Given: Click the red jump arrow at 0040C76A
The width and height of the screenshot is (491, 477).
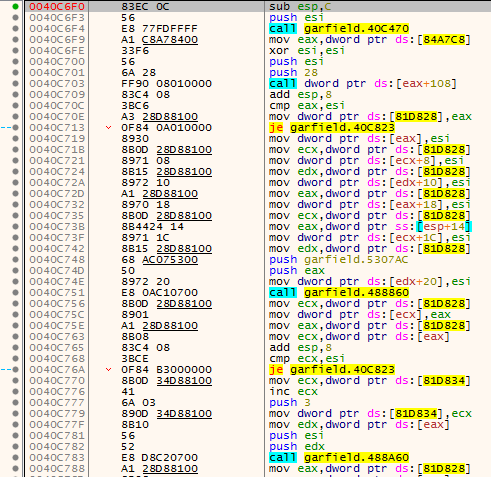Looking at the screenshot, I should point(108,370).
